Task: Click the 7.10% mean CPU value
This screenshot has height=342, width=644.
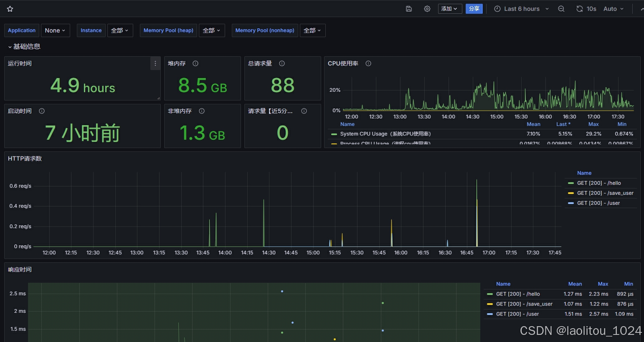Action: tap(533, 134)
